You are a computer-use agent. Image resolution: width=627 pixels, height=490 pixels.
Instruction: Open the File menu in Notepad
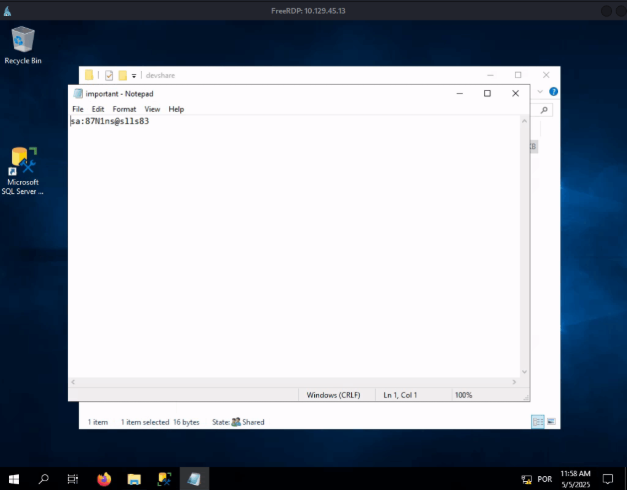coord(77,109)
